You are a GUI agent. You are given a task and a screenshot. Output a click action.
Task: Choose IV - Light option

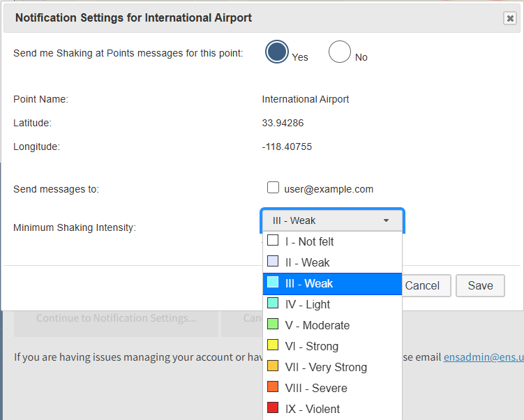point(332,304)
